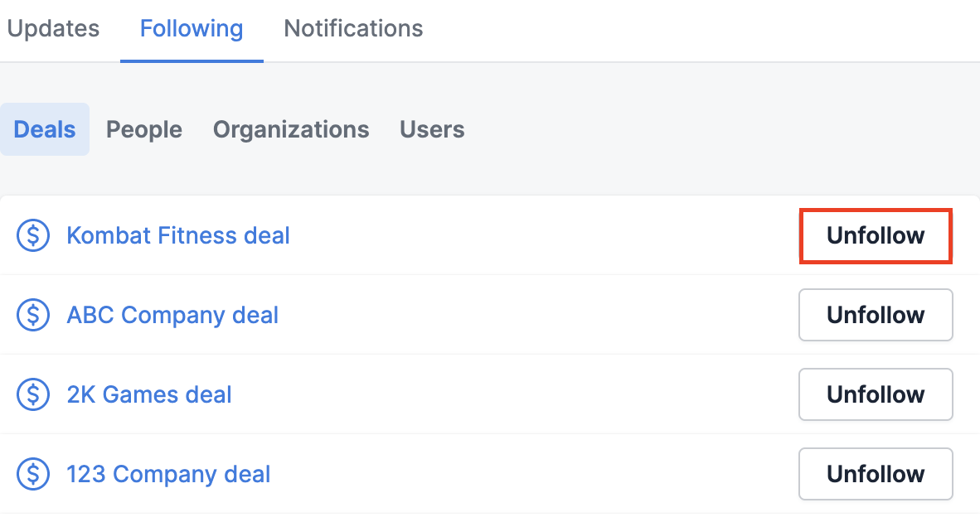The width and height of the screenshot is (980, 522).
Task: Switch to the Users filter
Action: [x=432, y=129]
